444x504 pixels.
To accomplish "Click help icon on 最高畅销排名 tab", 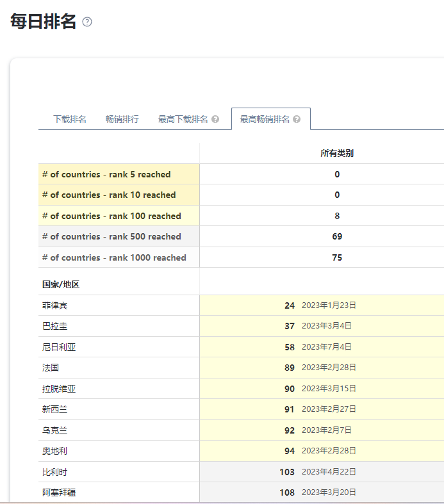I will tap(297, 119).
